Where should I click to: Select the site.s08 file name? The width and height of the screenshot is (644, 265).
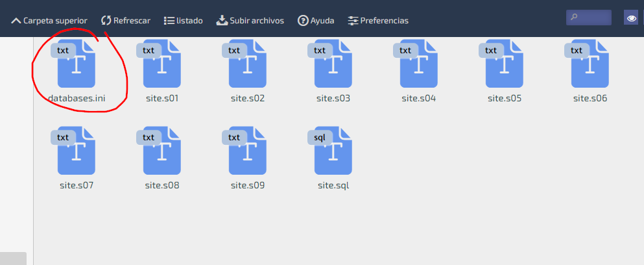pyautogui.click(x=162, y=186)
